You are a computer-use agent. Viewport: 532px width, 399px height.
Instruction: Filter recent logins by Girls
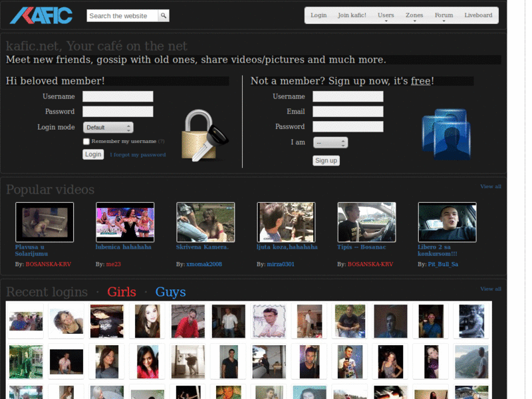122,292
